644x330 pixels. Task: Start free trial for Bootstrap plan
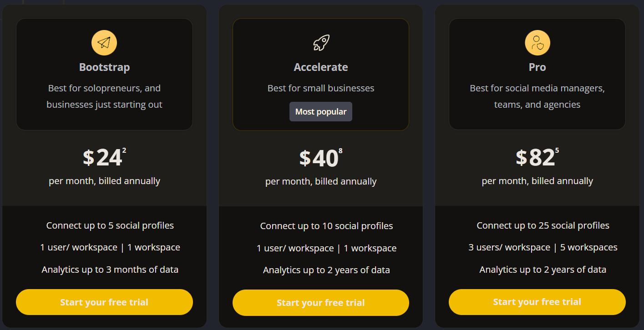(x=104, y=302)
